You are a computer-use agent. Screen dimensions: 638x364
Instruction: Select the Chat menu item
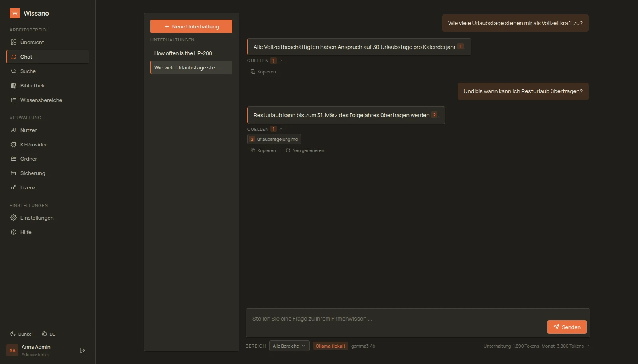47,57
